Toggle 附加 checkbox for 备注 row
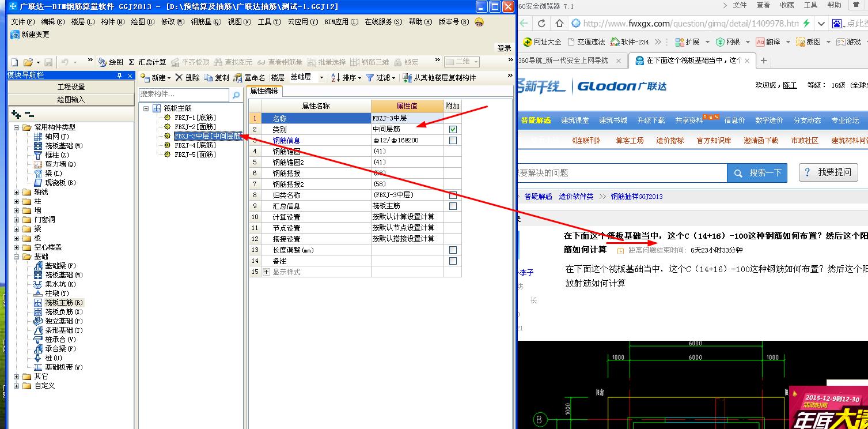 pos(453,261)
